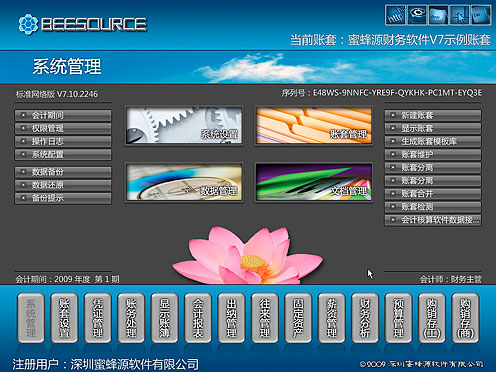The width and height of the screenshot is (496, 372).
Task: Click the BEESOURCE honeycomb logo
Action: pyautogui.click(x=83, y=24)
